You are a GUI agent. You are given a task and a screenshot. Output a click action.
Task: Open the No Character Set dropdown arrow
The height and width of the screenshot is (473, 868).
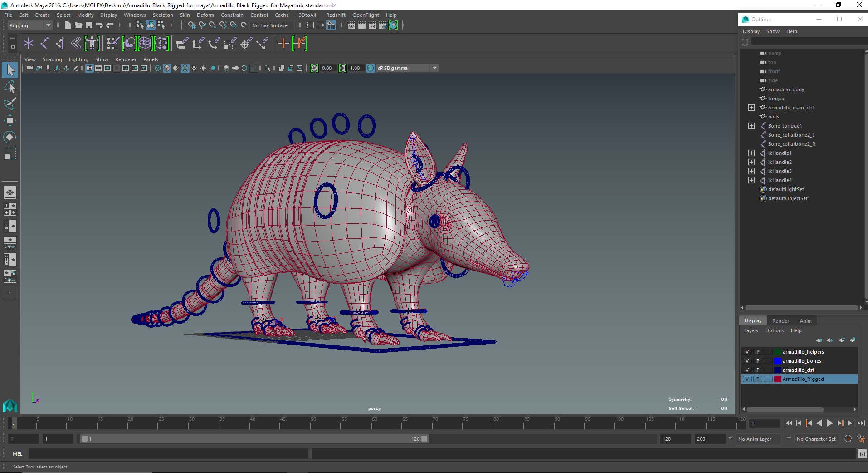[789, 439]
